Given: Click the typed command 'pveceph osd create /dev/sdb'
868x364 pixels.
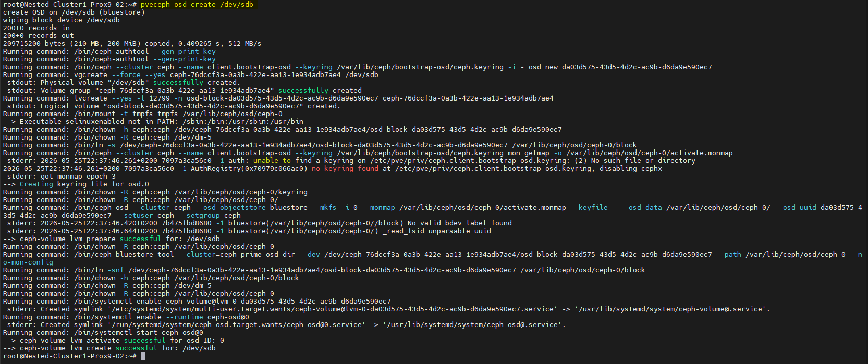Looking at the screenshot, I should point(197,4).
